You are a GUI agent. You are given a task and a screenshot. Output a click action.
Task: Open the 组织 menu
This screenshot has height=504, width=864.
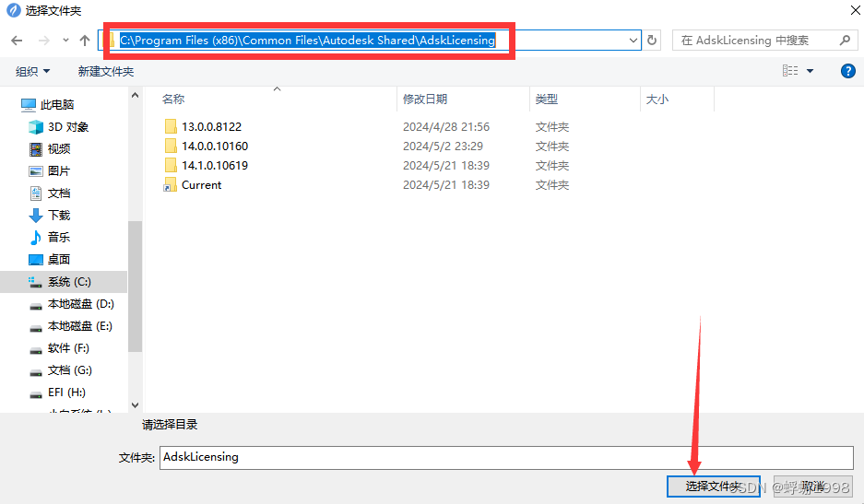(32, 71)
